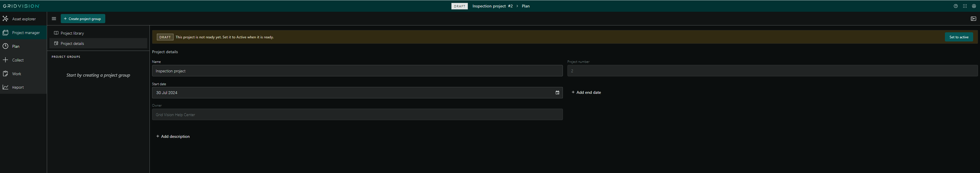Go to the Plan section
The image size is (980, 173).
click(x=16, y=47)
